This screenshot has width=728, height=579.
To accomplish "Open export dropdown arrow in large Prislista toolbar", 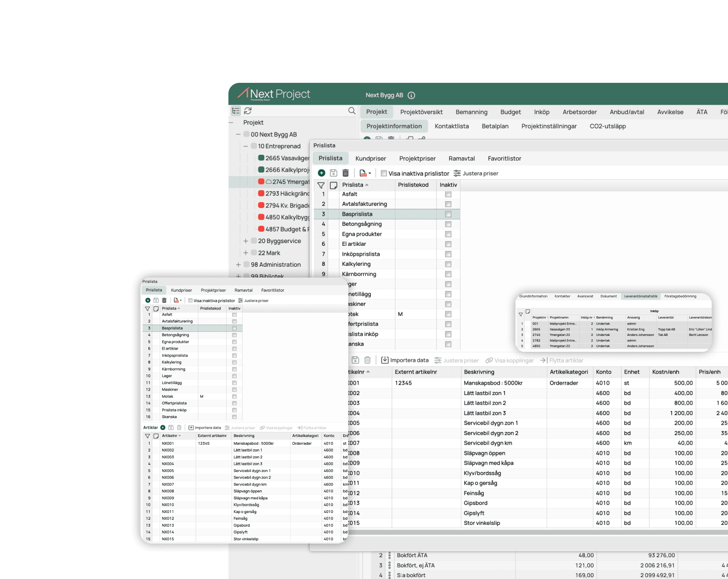I will tap(370, 173).
